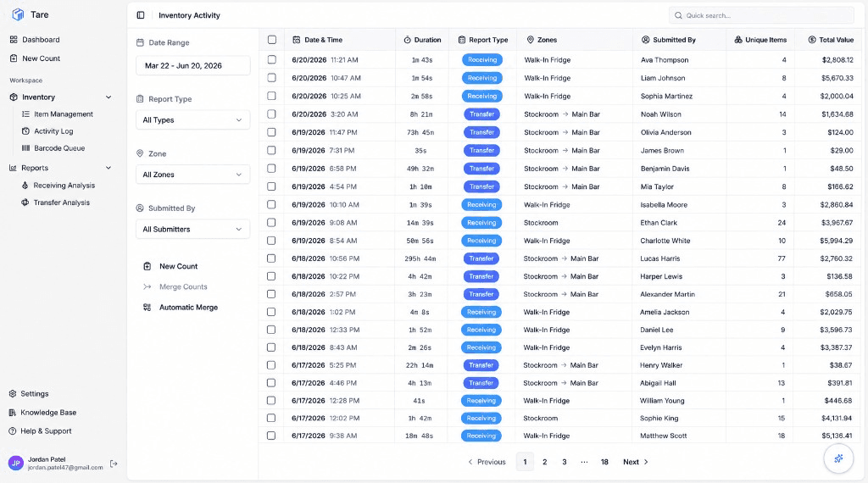This screenshot has height=483, width=868.
Task: Open the Dashboard page
Action: (x=41, y=40)
